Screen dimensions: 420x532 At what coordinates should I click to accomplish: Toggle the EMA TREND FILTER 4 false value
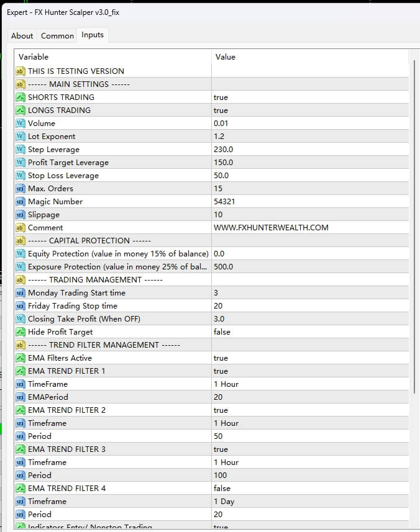click(309, 488)
